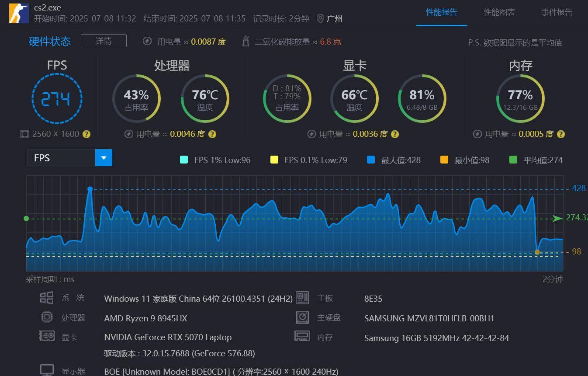
Task: Click the power usage icon beside 用电量 0.0087 度
Action: (148, 41)
